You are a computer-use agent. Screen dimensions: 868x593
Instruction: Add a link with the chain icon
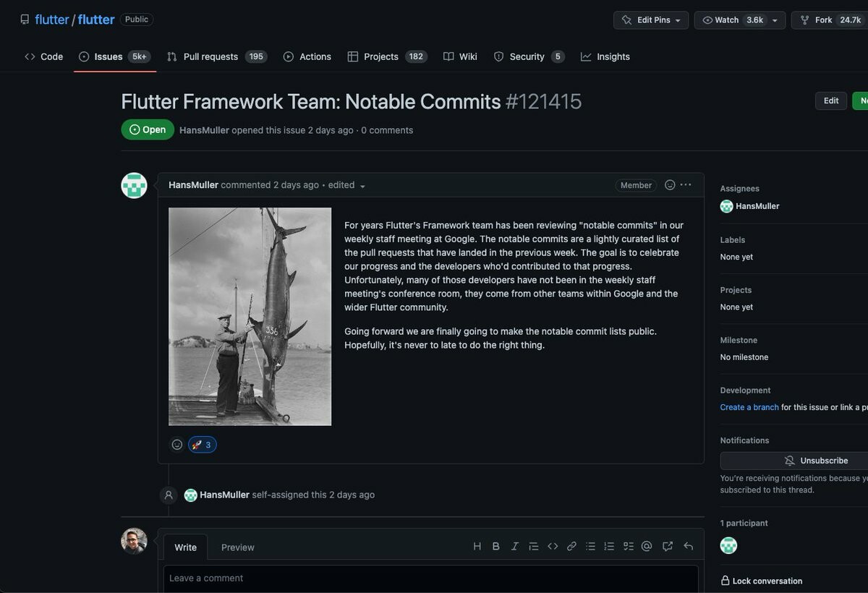pyautogui.click(x=571, y=547)
